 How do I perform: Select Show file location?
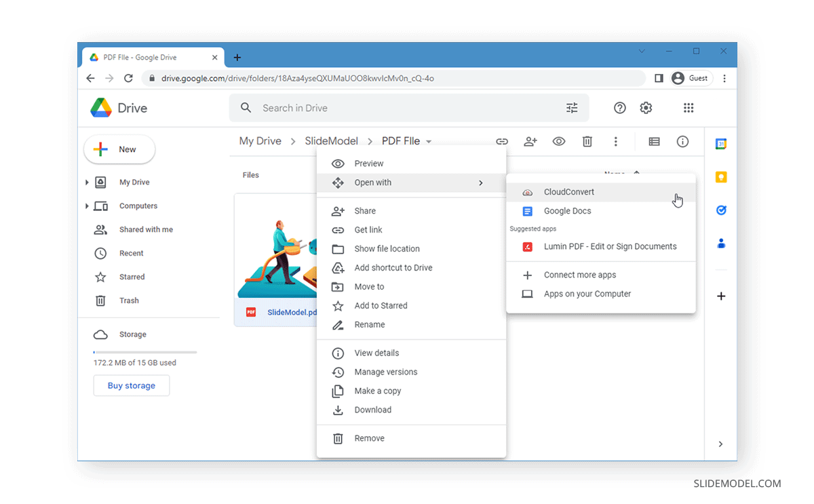[411, 249]
